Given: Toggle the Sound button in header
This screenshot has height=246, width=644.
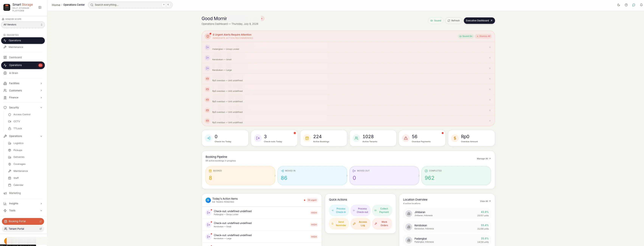Looking at the screenshot, I should 436,20.
